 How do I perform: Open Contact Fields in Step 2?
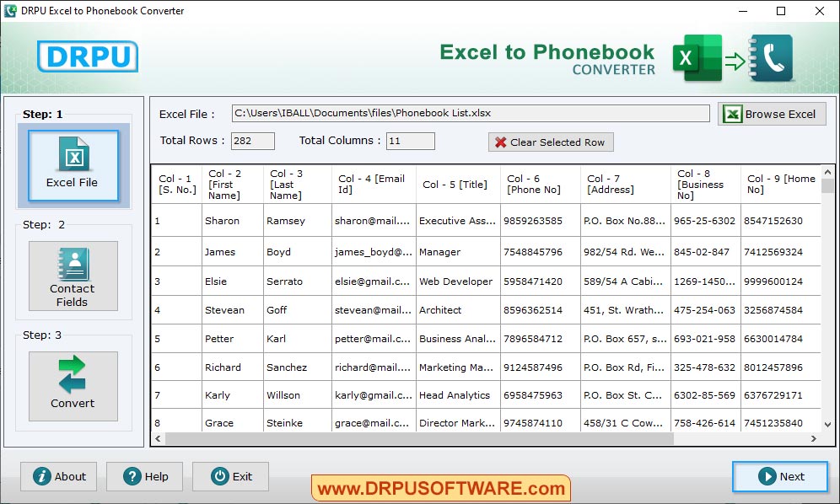tap(73, 276)
